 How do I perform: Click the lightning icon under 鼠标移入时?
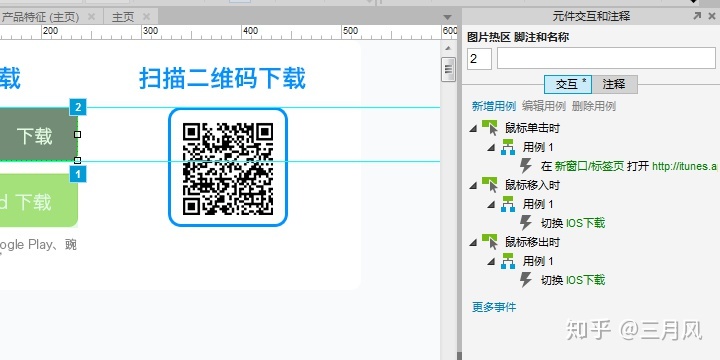[526, 223]
